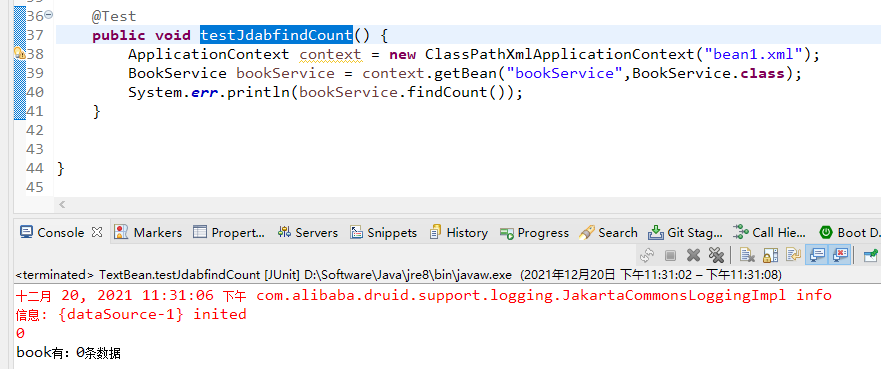Switch to the Call Hierarchy tab
881x369 pixels.
pos(770,233)
